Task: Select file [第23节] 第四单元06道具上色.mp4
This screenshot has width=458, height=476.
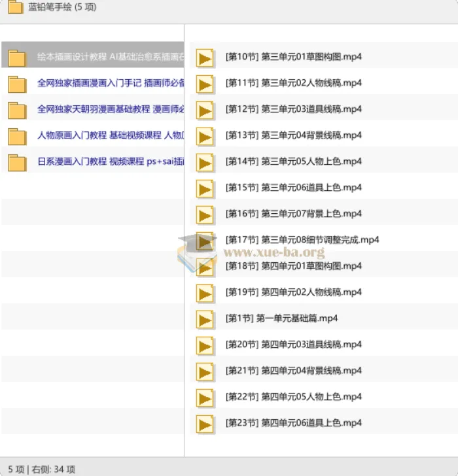Action: pos(294,422)
